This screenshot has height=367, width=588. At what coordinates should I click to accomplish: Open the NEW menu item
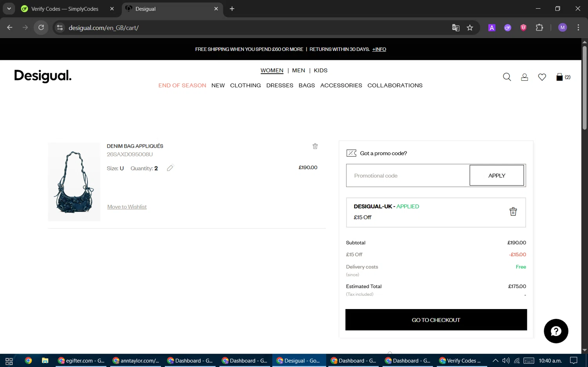[x=218, y=85]
